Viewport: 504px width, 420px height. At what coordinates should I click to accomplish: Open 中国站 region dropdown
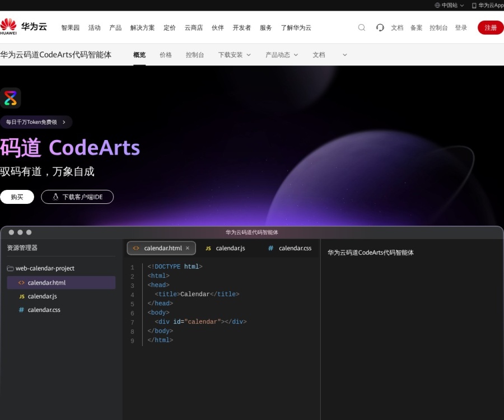pos(449,5)
